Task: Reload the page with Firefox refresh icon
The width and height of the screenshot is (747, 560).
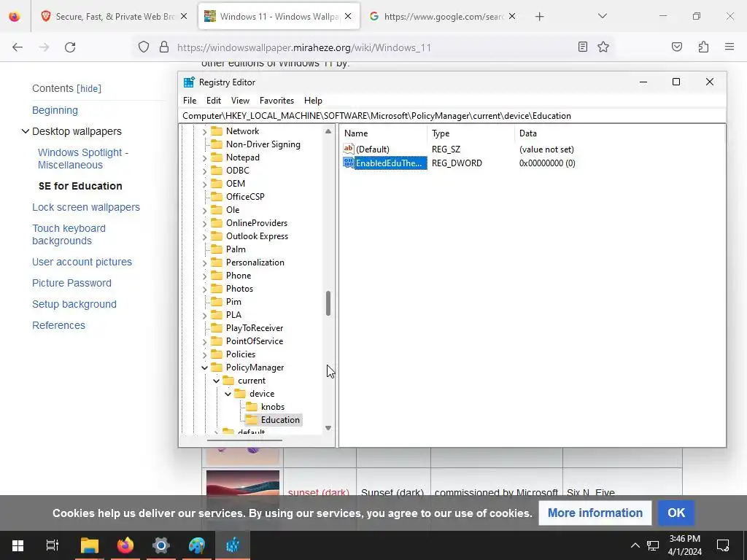Action: [70, 47]
